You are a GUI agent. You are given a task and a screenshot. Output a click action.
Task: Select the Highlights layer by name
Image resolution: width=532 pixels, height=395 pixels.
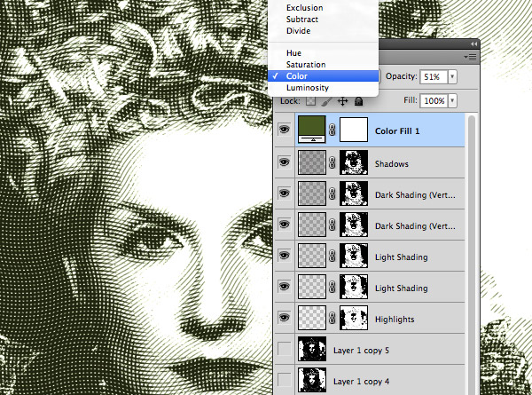398,318
